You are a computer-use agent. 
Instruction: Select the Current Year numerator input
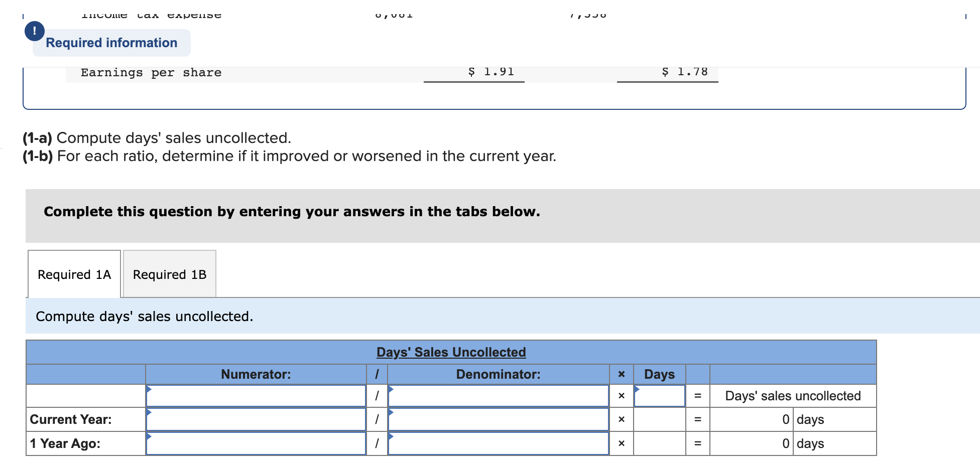256,419
